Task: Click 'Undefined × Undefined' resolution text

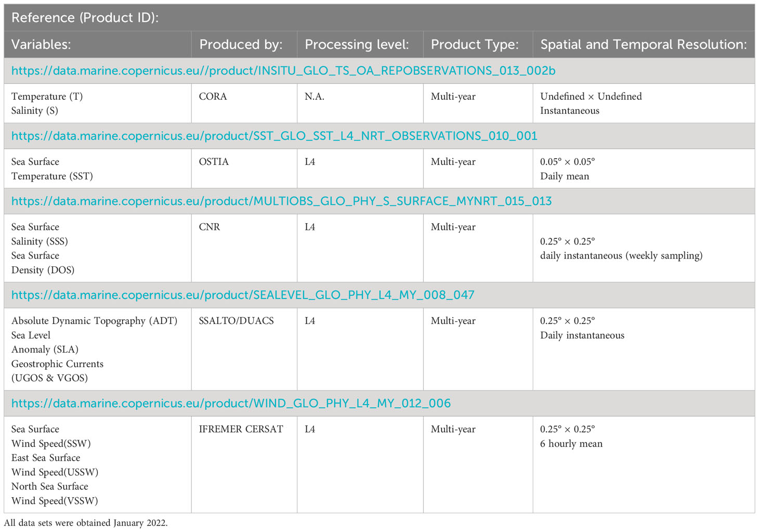Action: pos(591,97)
